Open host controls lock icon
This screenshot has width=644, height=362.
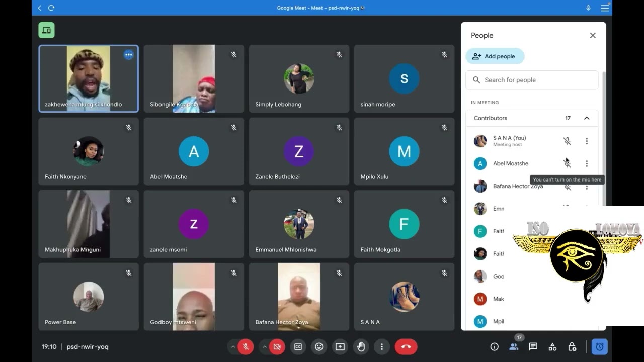572,346
